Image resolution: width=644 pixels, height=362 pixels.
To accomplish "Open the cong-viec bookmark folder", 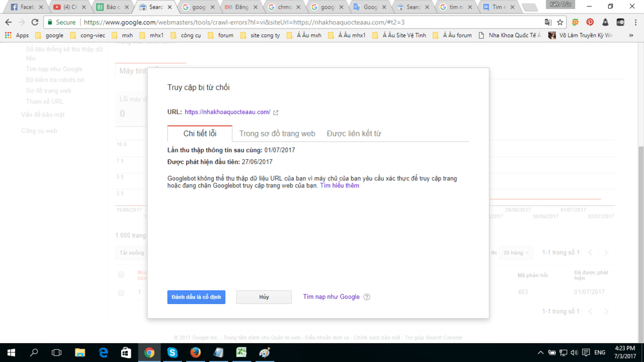I will tap(89, 35).
